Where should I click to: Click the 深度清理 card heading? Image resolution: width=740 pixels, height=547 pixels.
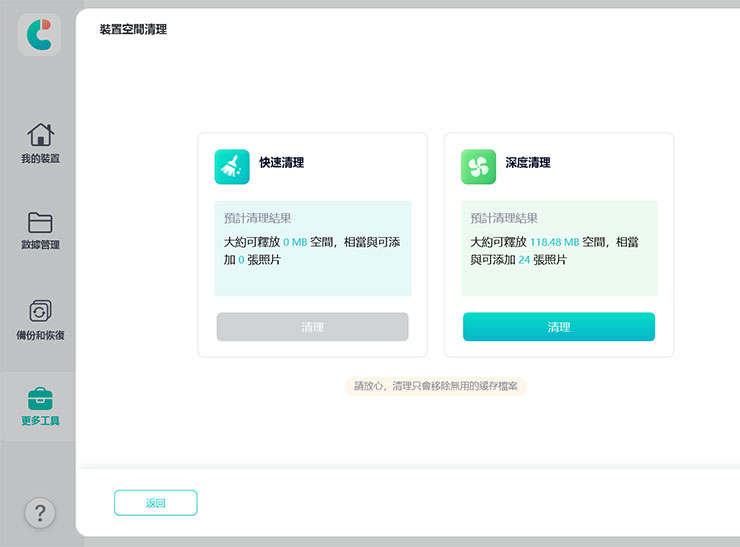tap(528, 163)
